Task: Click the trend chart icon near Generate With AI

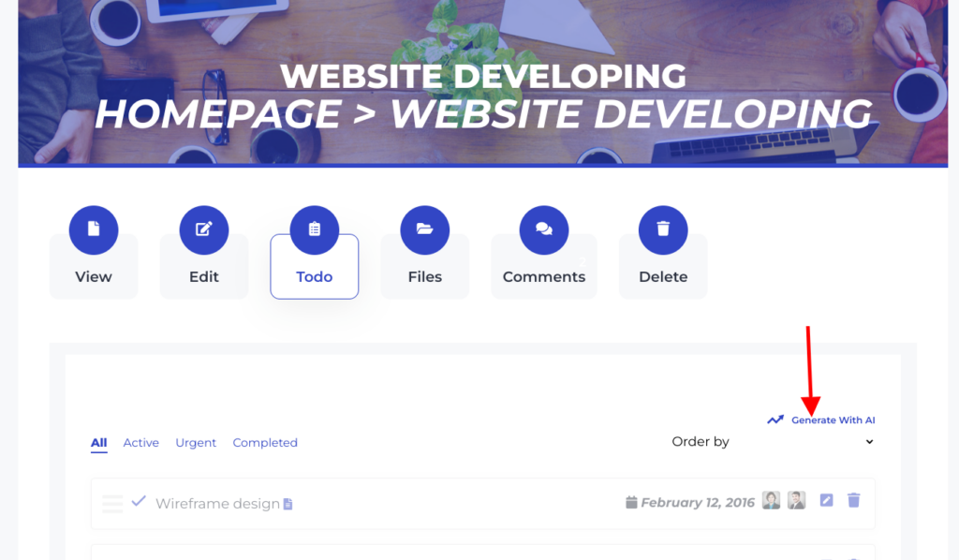Action: (775, 420)
